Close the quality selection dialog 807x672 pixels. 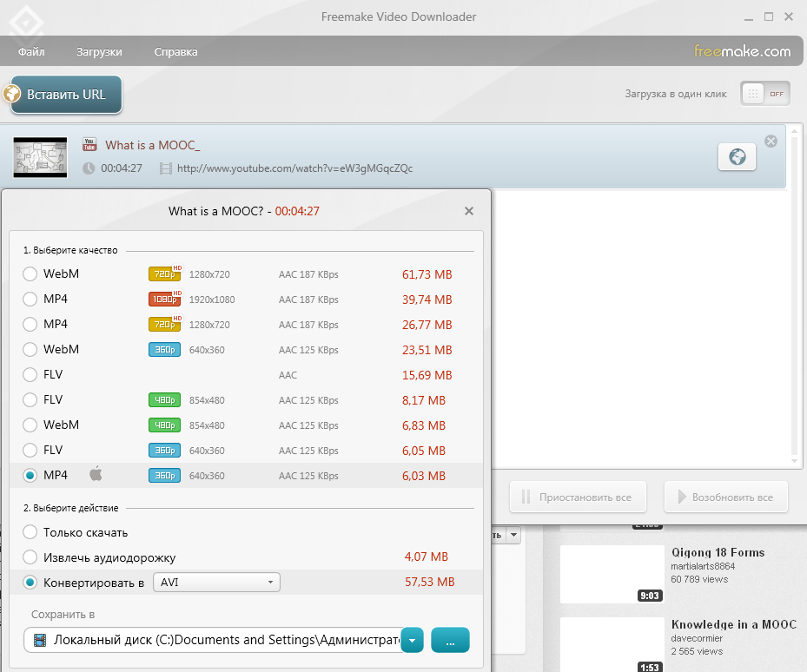(468, 211)
